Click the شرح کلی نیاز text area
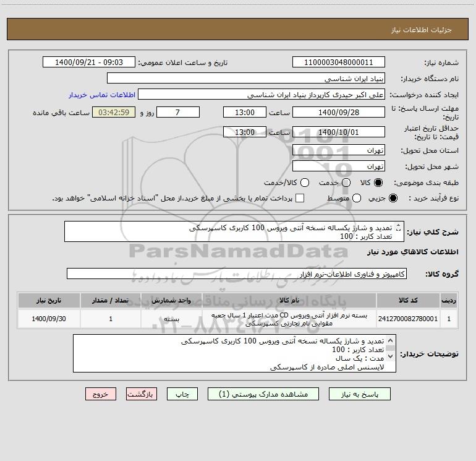The width and height of the screenshot is (476, 461). (x=234, y=231)
